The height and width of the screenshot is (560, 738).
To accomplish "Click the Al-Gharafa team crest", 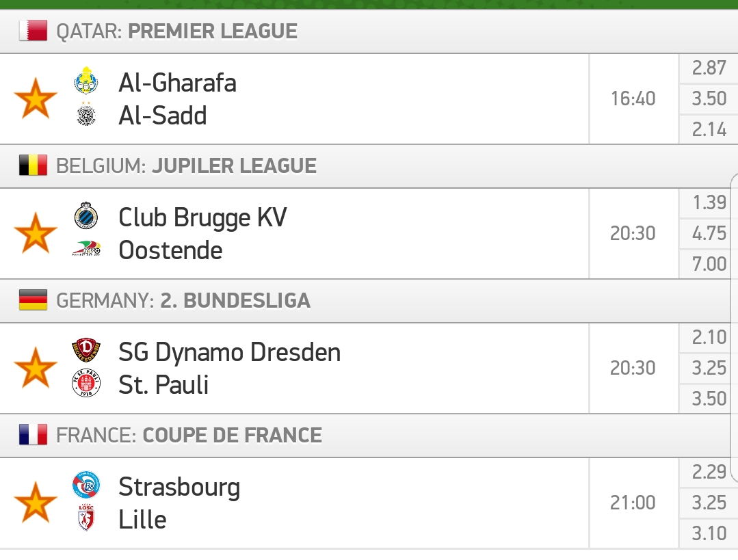I will (86, 81).
